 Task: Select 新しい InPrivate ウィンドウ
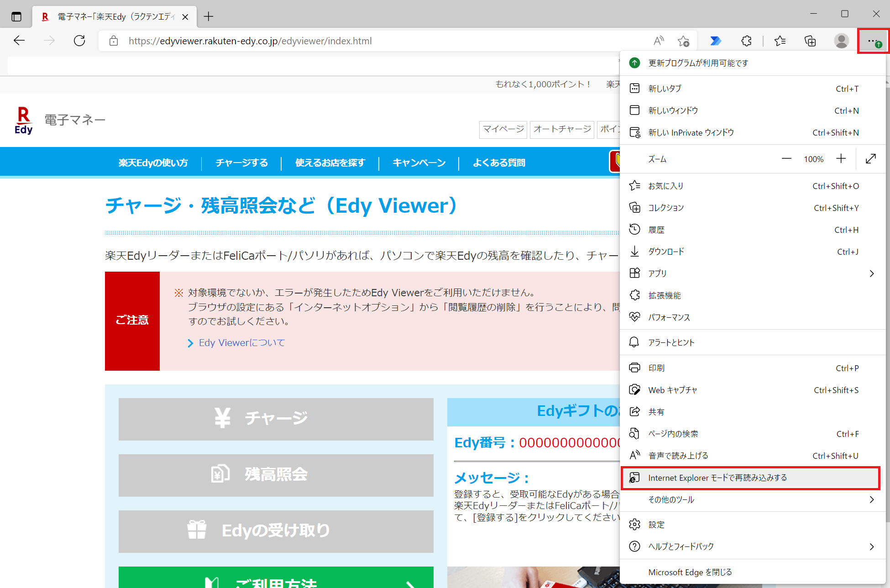[753, 132]
